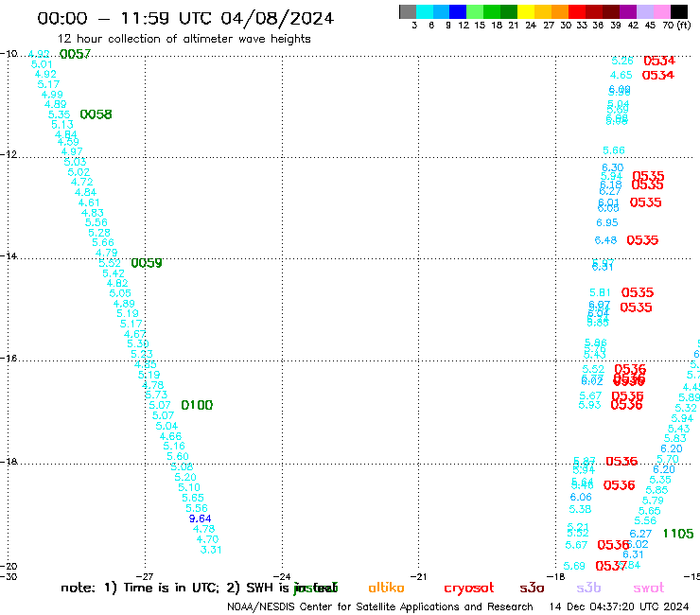
Task: Click the wave height value '5.10'
Action: (189, 487)
